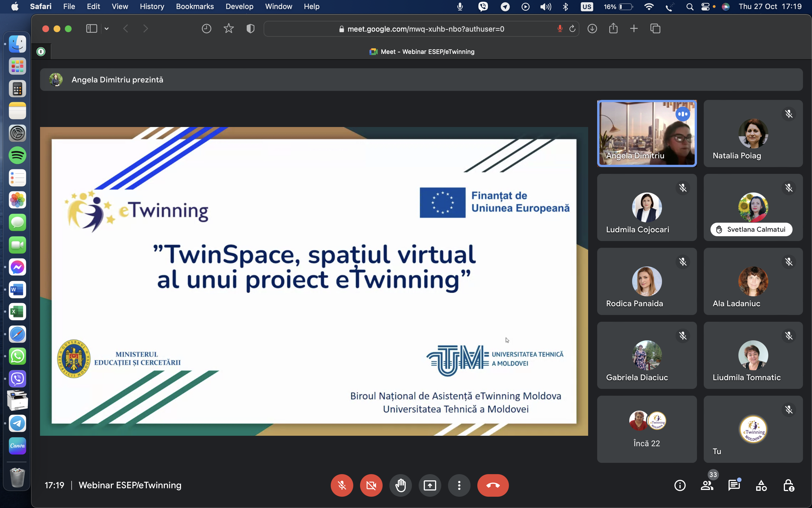Select Angela Dimitriu video tile

pos(646,133)
